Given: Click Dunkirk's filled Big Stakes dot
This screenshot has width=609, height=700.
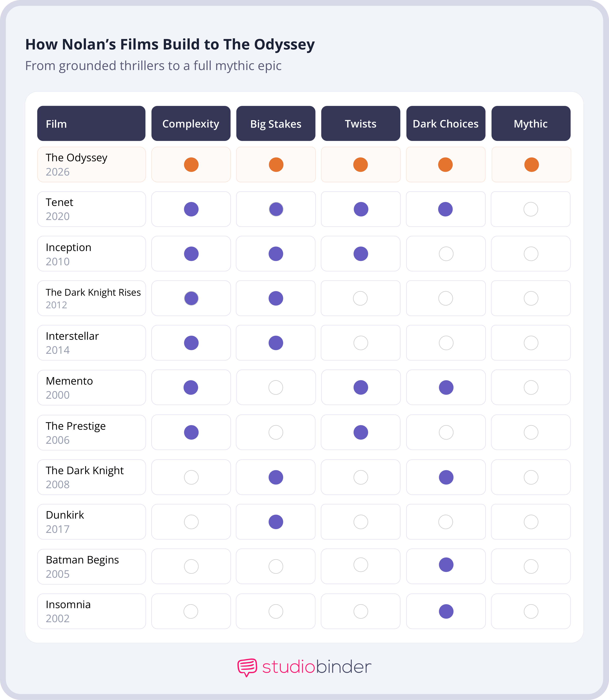Looking at the screenshot, I should pyautogui.click(x=276, y=522).
